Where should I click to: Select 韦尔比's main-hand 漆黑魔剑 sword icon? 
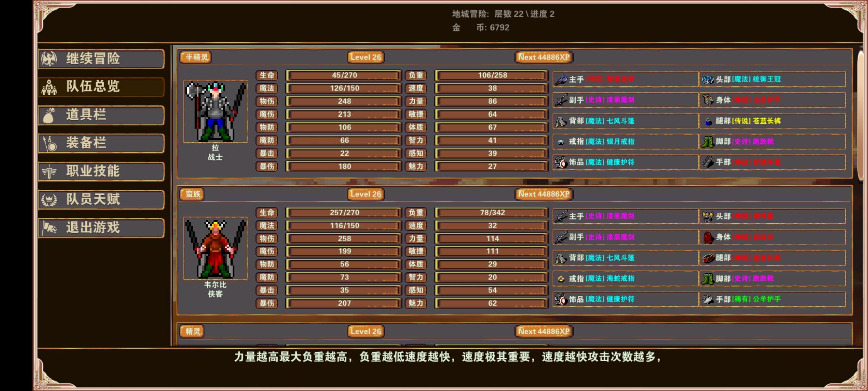[x=561, y=216]
